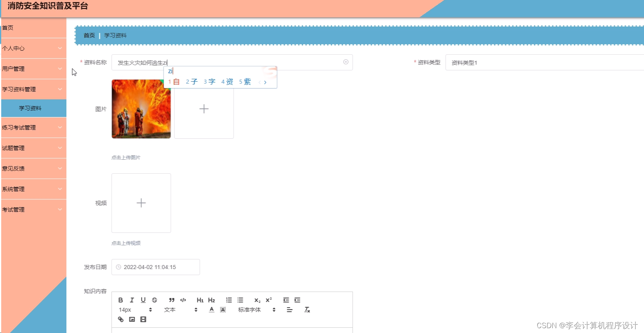Toggle italic formatting in the editor

(x=132, y=300)
